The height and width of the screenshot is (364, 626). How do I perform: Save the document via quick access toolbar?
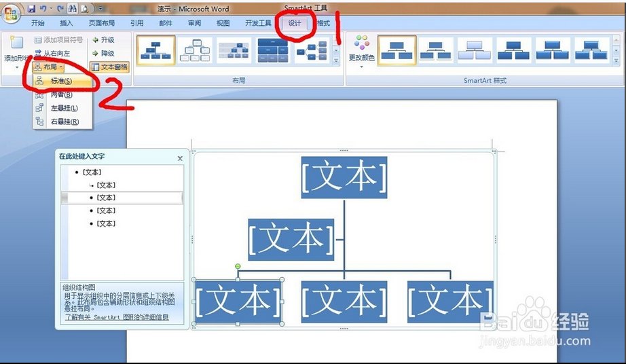click(32, 9)
